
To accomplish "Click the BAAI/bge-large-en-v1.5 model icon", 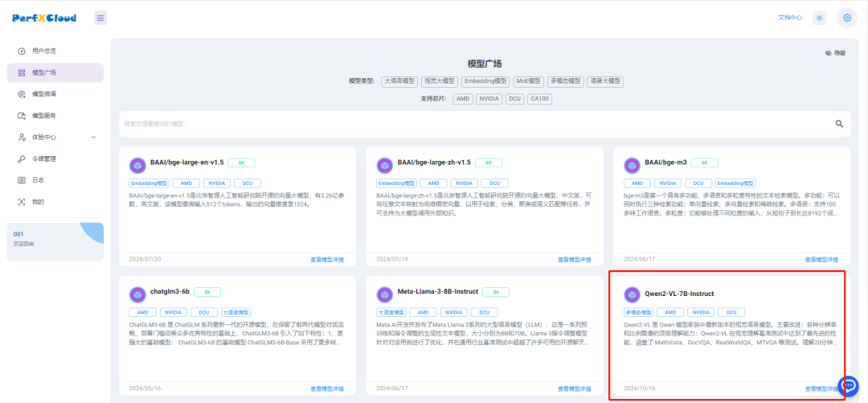I will pyautogui.click(x=137, y=165).
